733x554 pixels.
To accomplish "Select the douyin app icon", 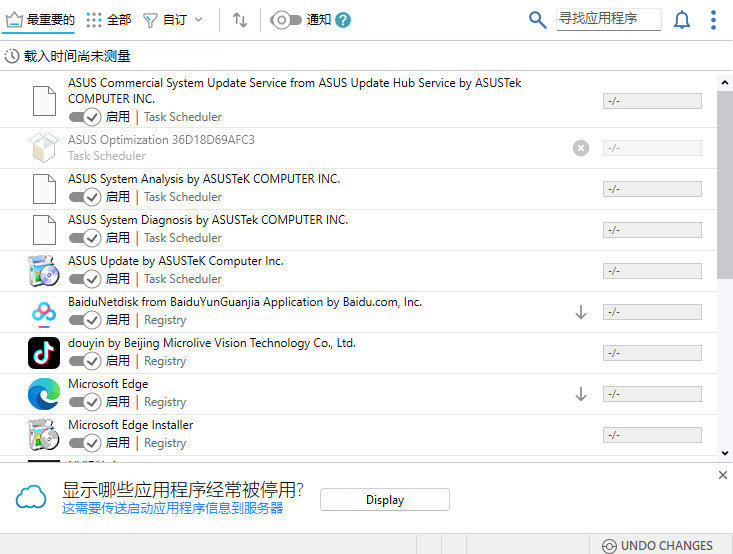I will coord(44,353).
